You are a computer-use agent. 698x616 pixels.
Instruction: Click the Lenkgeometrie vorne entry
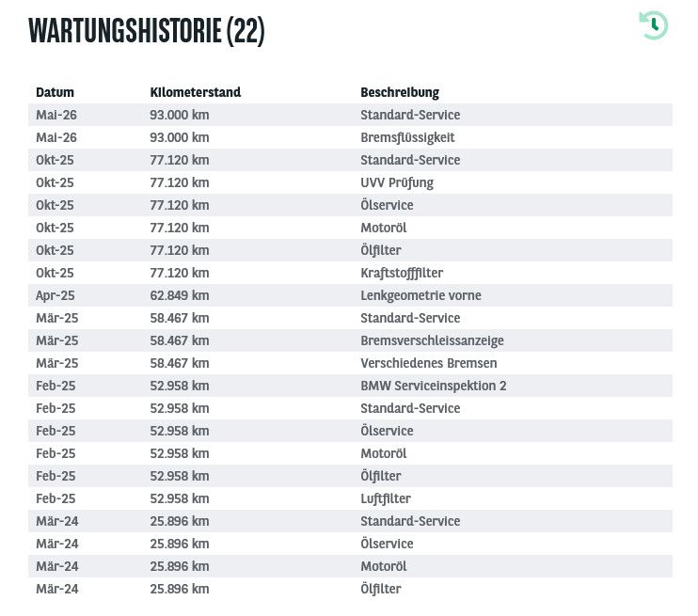pyautogui.click(x=420, y=295)
